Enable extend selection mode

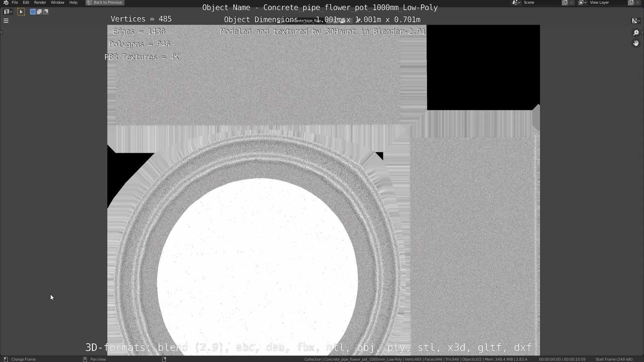tap(39, 12)
